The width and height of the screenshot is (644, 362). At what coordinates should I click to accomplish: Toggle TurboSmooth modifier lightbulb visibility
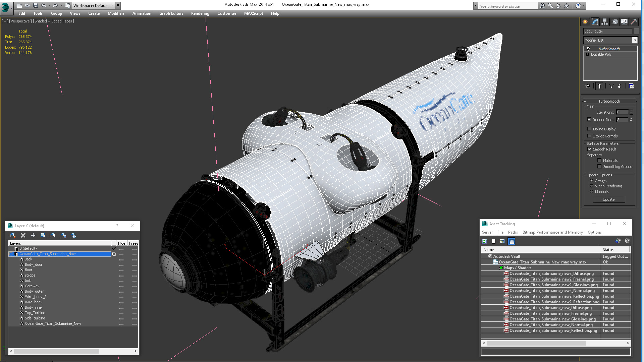point(588,49)
